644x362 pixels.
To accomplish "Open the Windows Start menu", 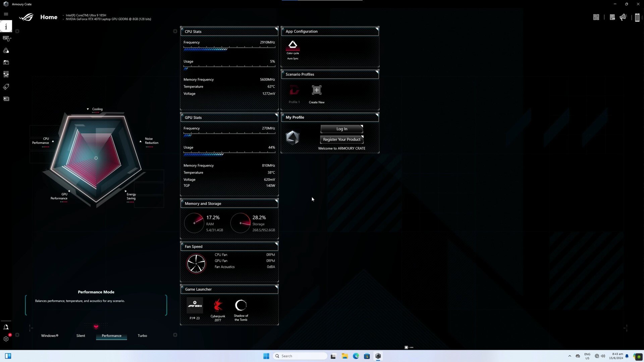I will [x=266, y=356].
